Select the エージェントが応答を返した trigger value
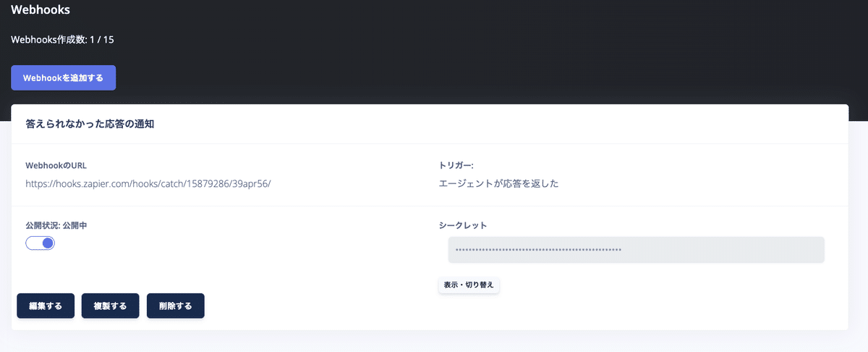Viewport: 868px width, 352px height. (x=499, y=184)
